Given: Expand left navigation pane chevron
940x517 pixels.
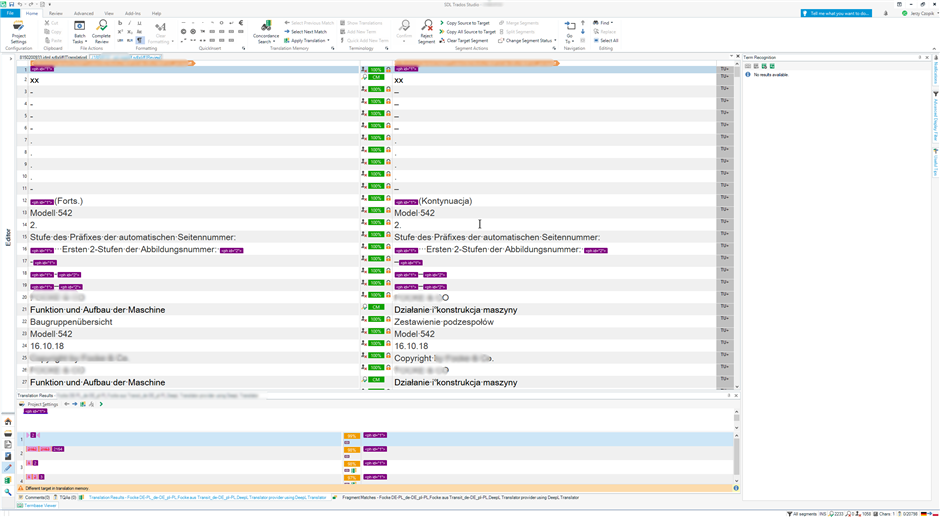Looking at the screenshot, I should pos(11,59).
